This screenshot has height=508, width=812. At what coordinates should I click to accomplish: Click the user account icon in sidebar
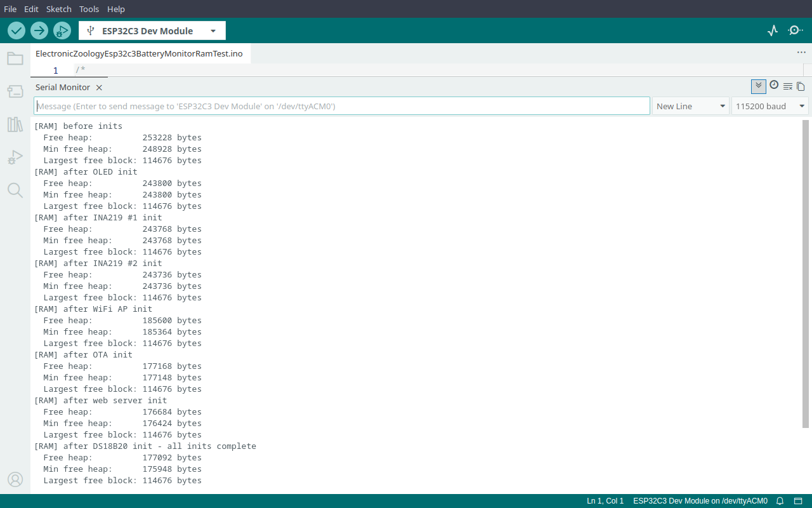point(15,479)
